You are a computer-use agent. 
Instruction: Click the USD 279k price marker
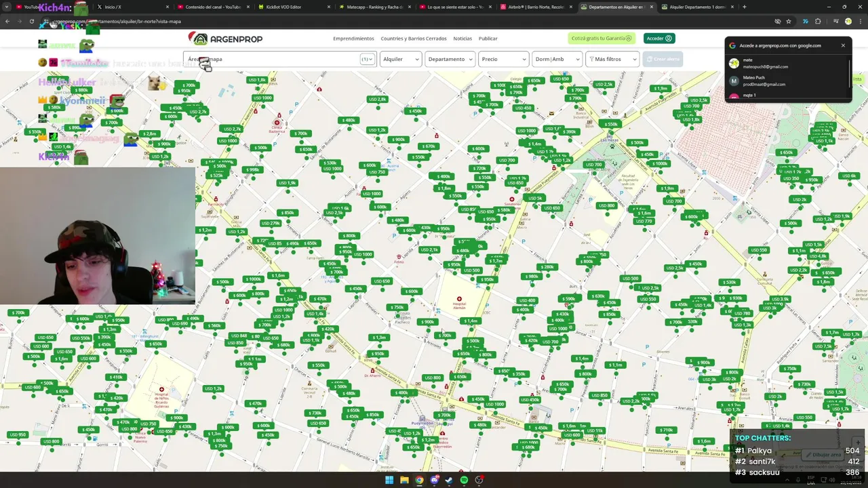tap(270, 223)
